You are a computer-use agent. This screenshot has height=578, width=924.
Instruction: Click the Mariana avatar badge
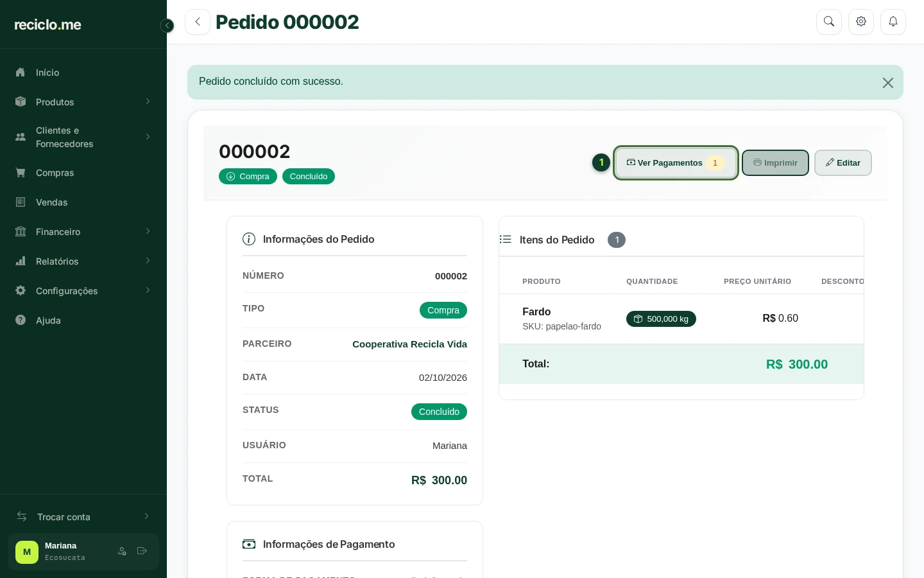pos(27,552)
